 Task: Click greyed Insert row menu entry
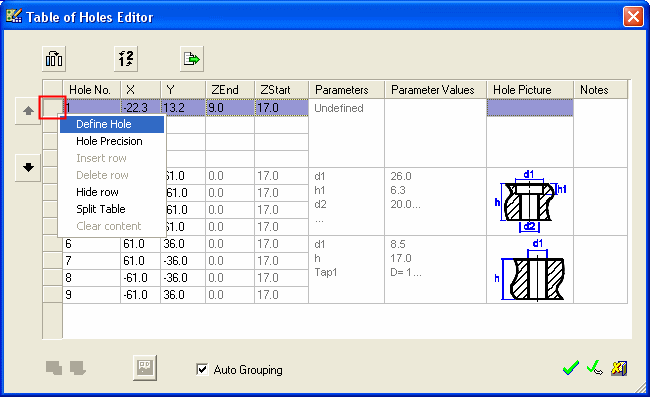(112, 158)
